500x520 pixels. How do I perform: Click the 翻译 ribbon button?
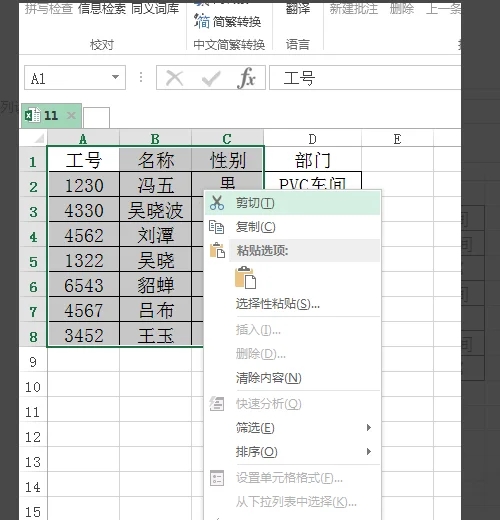click(298, 9)
